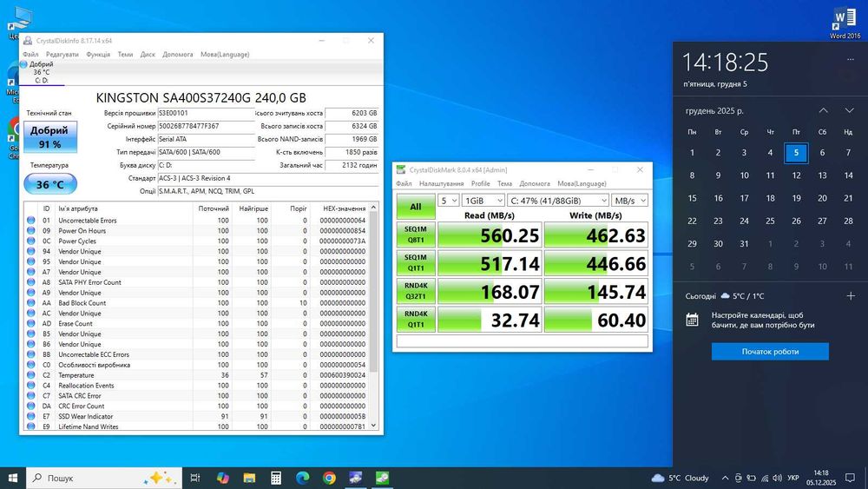The height and width of the screenshot is (489, 868).
Task: Run the RND4K Q32T1 test
Action: [x=416, y=291]
